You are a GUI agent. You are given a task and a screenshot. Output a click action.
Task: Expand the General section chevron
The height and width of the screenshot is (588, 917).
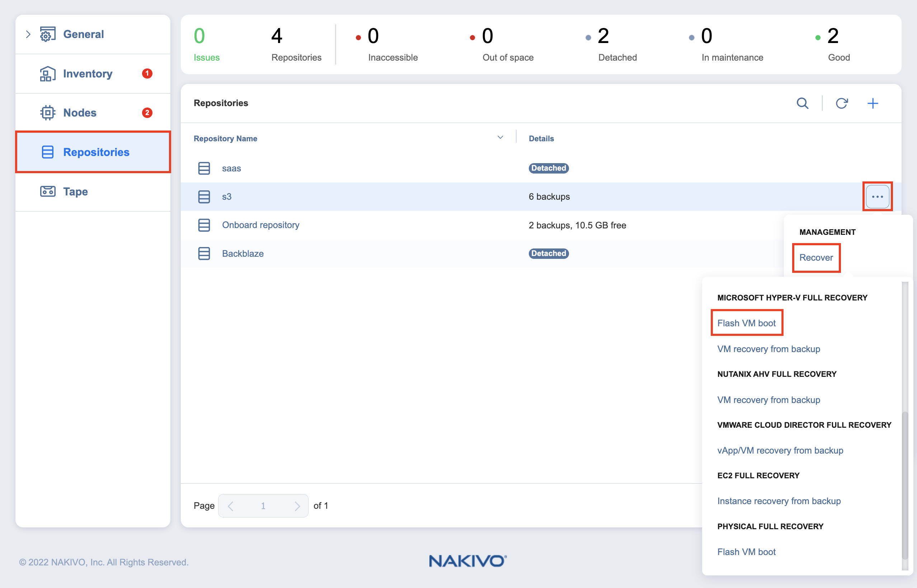[28, 34]
